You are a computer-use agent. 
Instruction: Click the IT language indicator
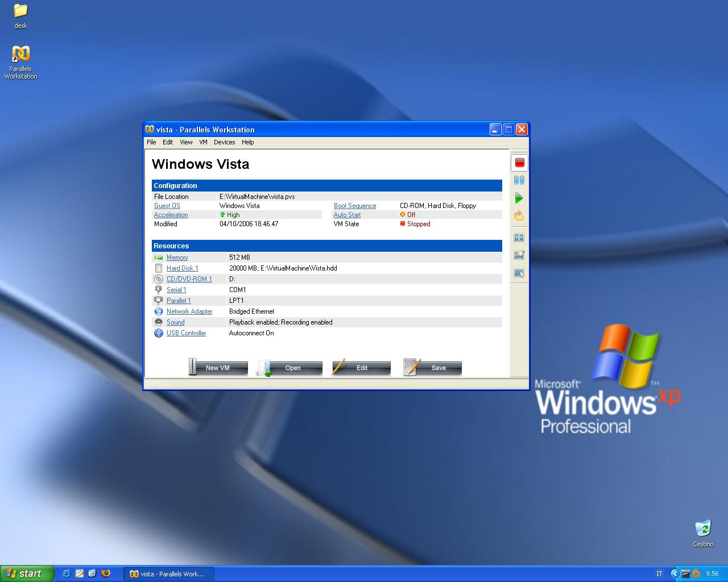coord(659,573)
